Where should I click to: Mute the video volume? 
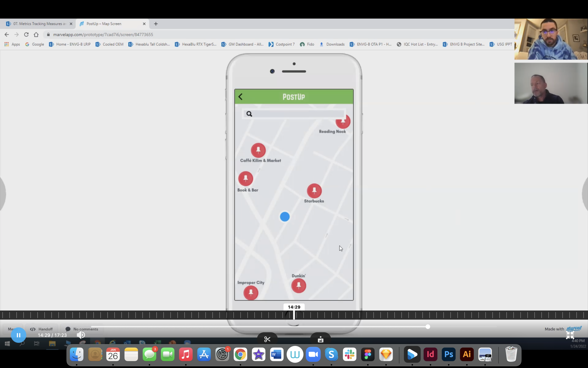click(x=81, y=335)
